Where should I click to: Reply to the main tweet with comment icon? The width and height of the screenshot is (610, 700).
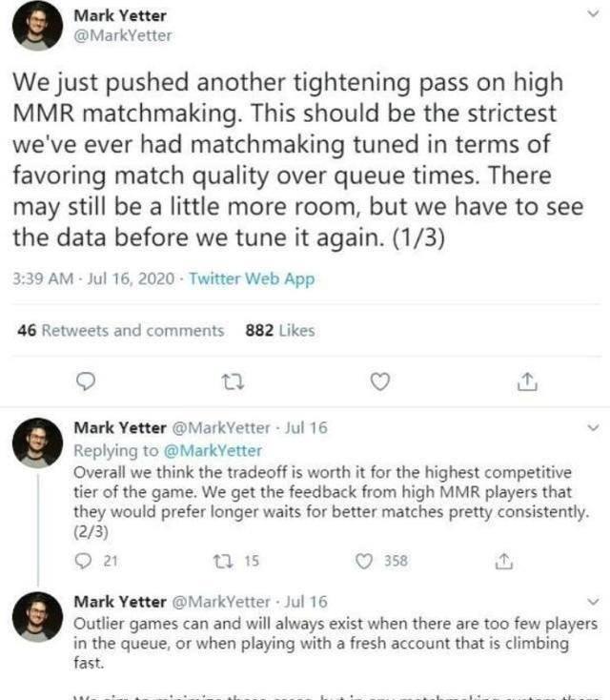tap(85, 382)
